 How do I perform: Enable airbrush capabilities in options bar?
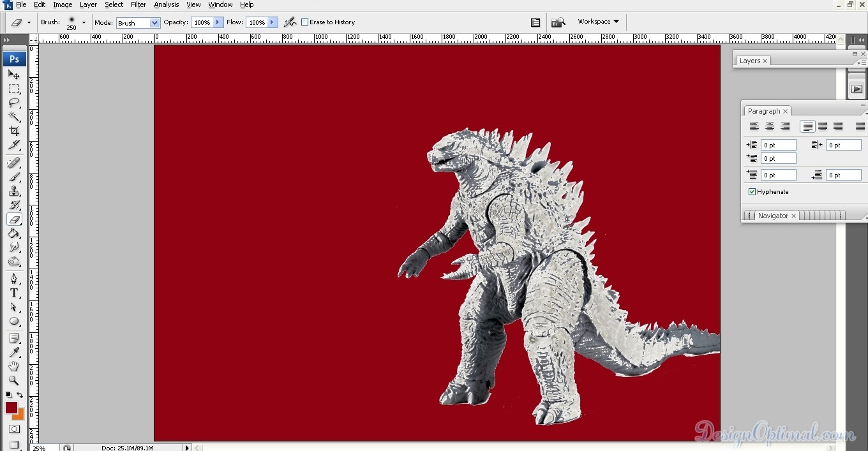tap(290, 22)
